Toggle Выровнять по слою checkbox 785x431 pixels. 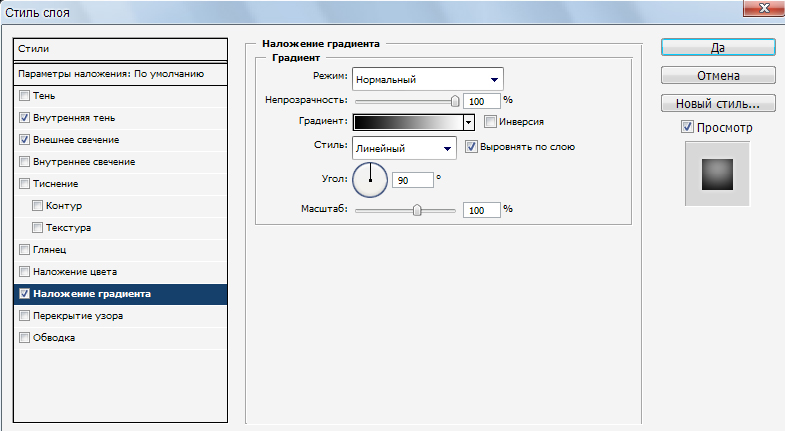[x=472, y=147]
